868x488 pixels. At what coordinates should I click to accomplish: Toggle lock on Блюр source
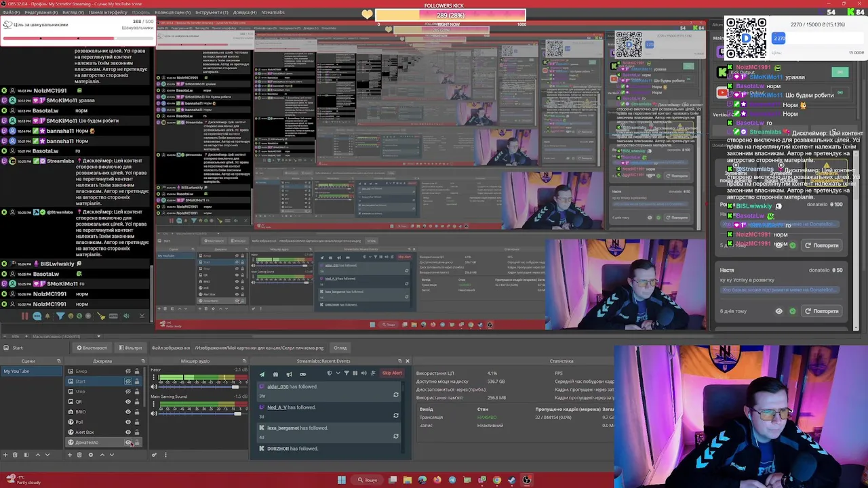(x=136, y=371)
